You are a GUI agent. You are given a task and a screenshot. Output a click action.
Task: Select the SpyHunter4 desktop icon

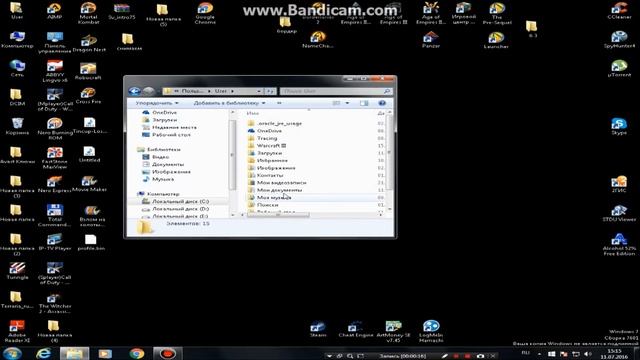(619, 40)
